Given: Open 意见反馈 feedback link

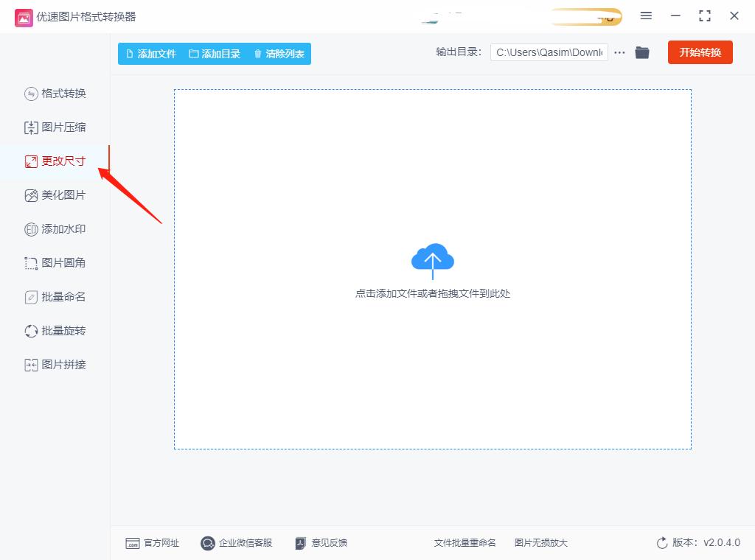Looking at the screenshot, I should [x=321, y=543].
